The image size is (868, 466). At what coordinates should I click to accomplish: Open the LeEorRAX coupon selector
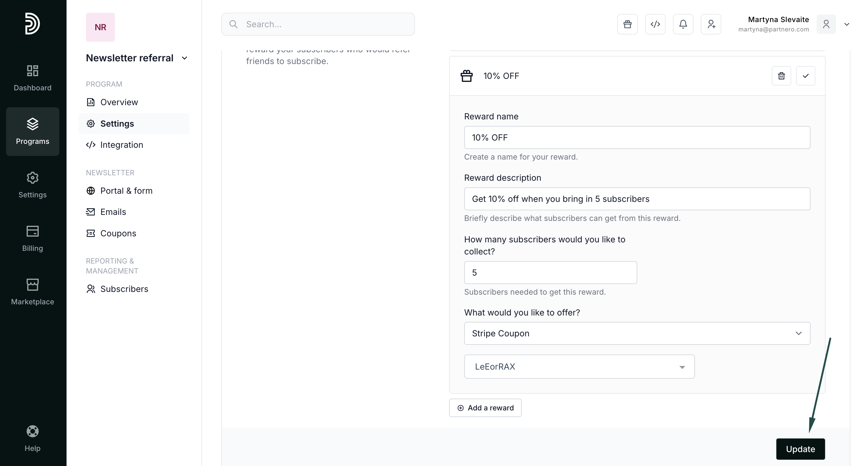point(579,367)
